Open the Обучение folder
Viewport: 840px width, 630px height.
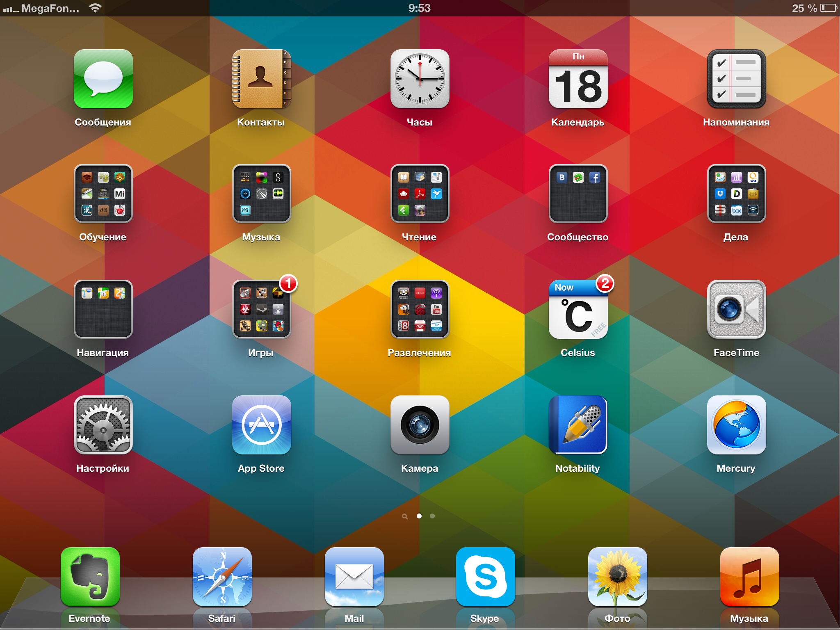[x=103, y=194]
